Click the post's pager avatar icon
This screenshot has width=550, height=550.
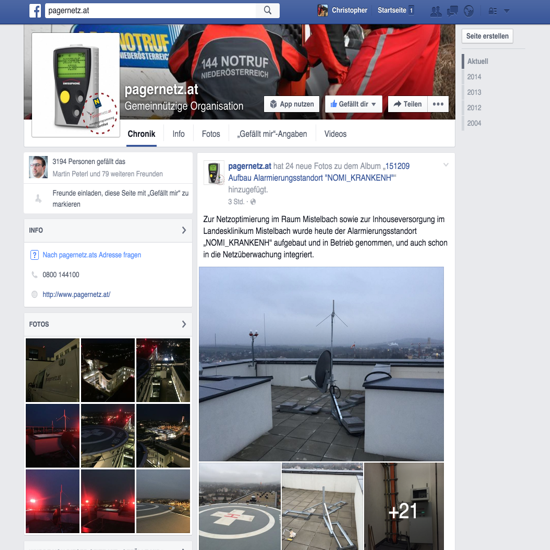214,173
